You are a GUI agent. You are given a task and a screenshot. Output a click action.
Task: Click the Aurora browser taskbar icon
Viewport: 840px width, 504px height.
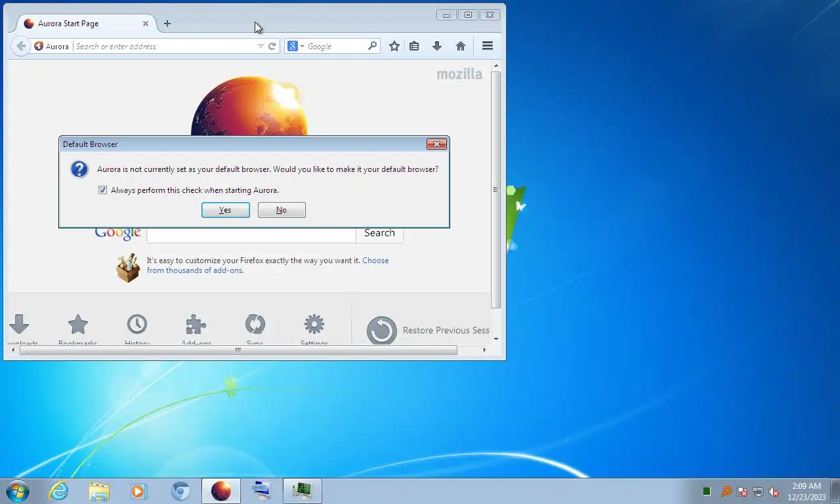(x=221, y=491)
